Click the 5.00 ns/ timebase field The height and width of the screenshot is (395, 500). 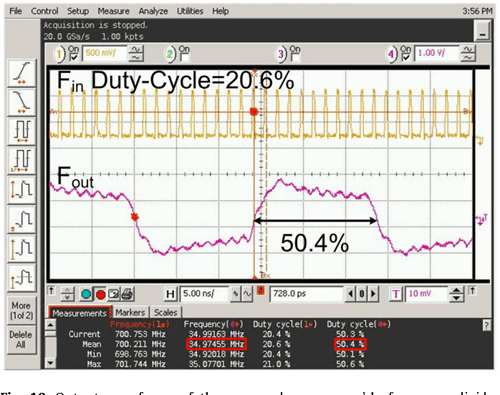pos(204,294)
